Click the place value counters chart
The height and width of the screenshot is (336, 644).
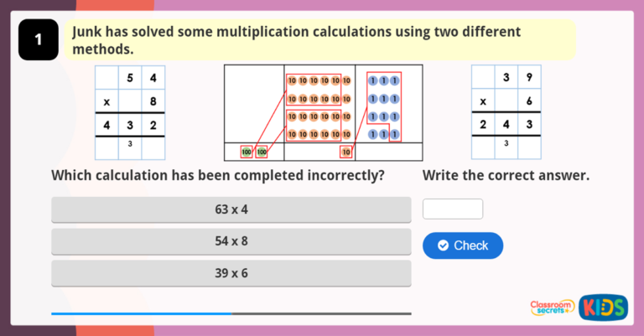[323, 112]
